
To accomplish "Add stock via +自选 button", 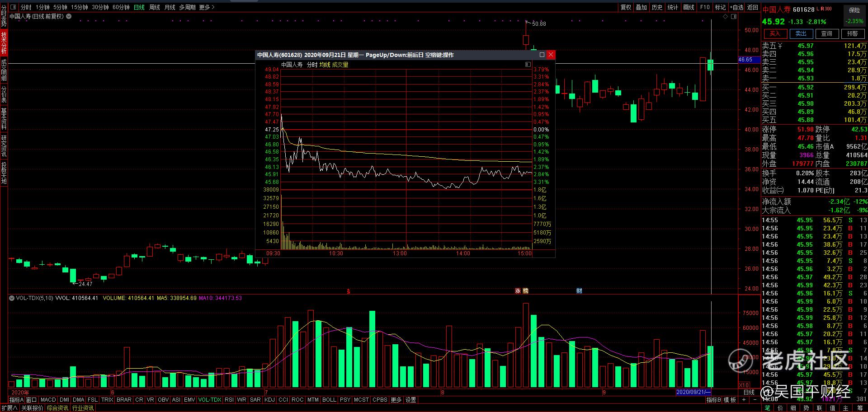I will [736, 7].
